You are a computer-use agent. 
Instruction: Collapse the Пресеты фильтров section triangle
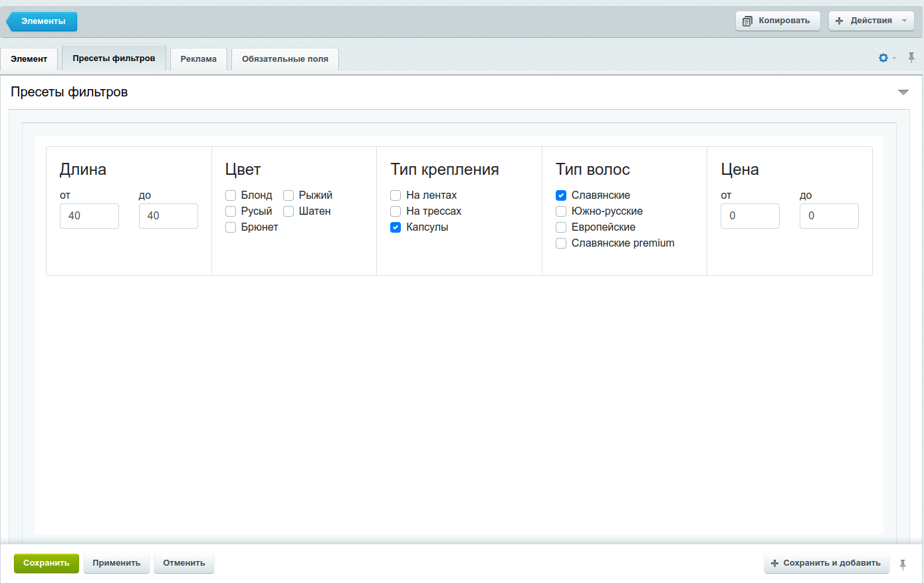point(903,92)
